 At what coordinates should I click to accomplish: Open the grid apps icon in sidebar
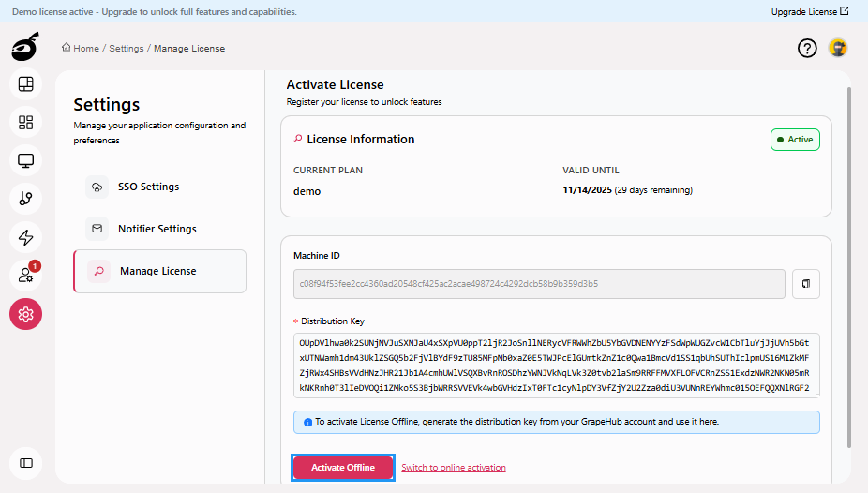[26, 122]
